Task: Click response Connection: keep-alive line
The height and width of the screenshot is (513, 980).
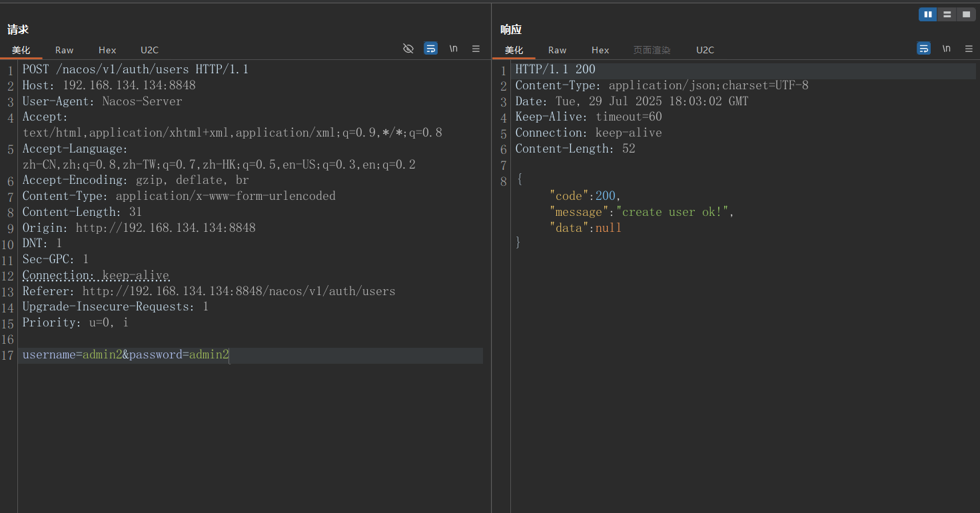Action: 588,133
